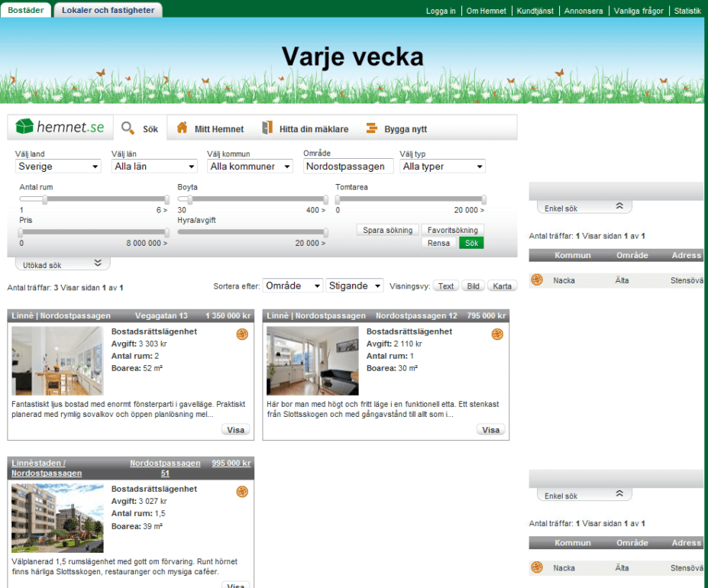Click the Spara sökning button
This screenshot has height=588, width=708.
click(x=388, y=230)
